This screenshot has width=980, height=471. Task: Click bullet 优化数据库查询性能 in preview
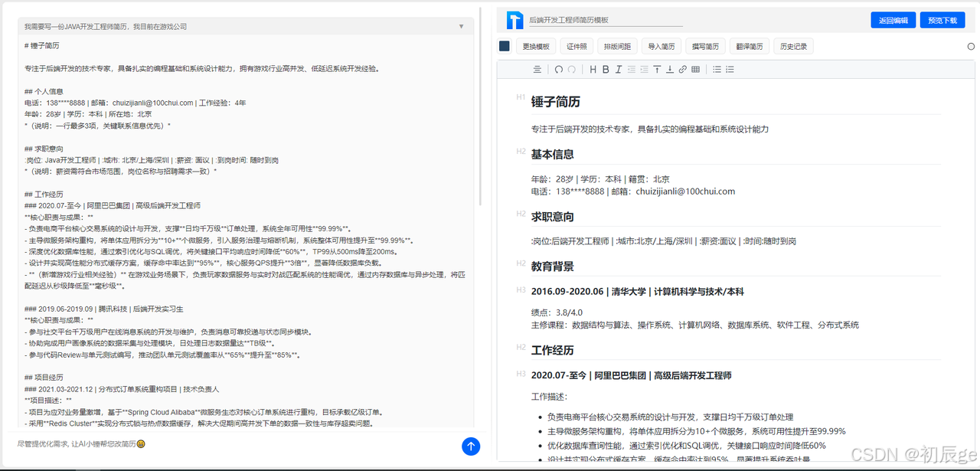(686, 445)
